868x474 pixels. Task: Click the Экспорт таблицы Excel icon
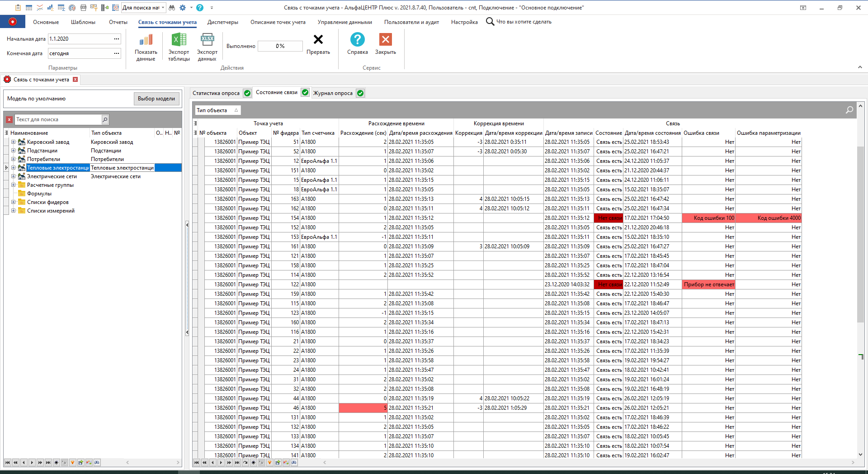tap(178, 45)
